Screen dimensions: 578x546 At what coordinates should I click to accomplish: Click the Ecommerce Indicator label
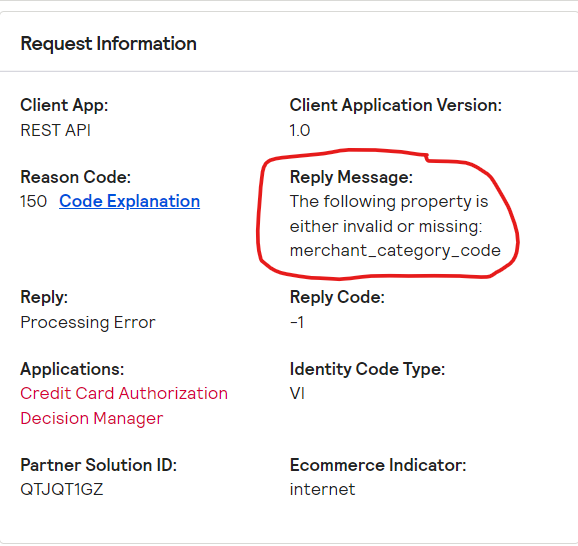[x=378, y=465]
